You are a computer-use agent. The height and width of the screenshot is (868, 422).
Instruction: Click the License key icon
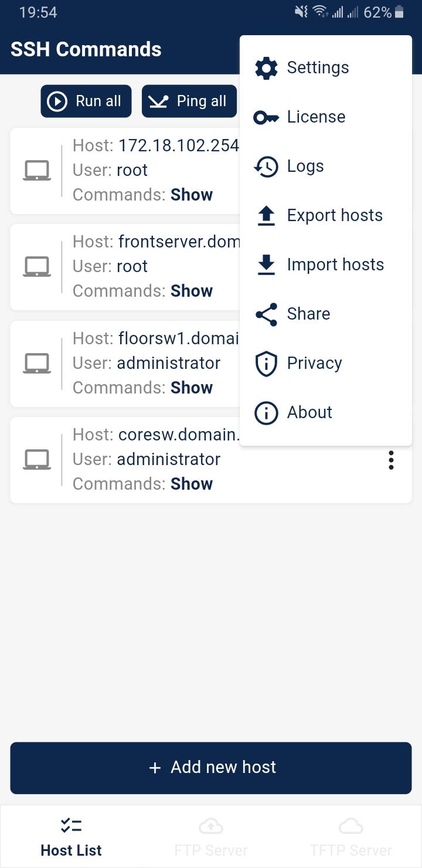pos(266,117)
